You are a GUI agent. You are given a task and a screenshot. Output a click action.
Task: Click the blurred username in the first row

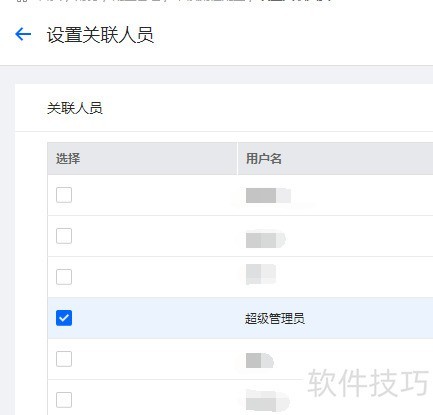(x=268, y=195)
